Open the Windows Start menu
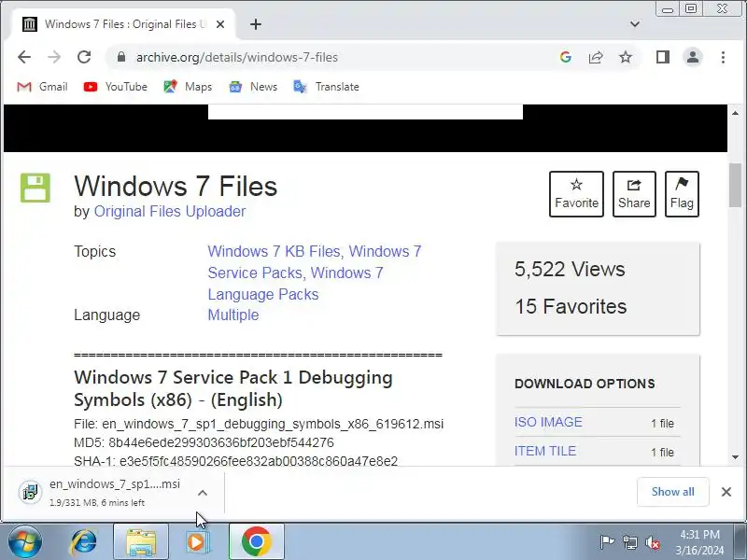 tap(24, 542)
